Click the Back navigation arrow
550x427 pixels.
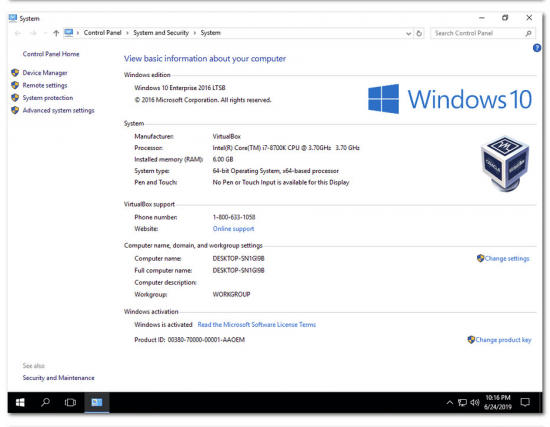[x=18, y=33]
